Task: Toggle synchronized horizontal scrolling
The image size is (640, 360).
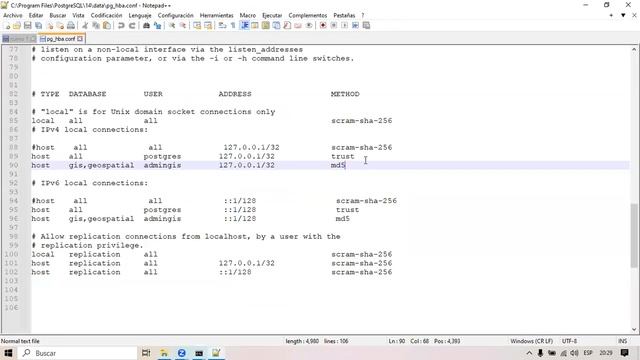Action: 208,26
